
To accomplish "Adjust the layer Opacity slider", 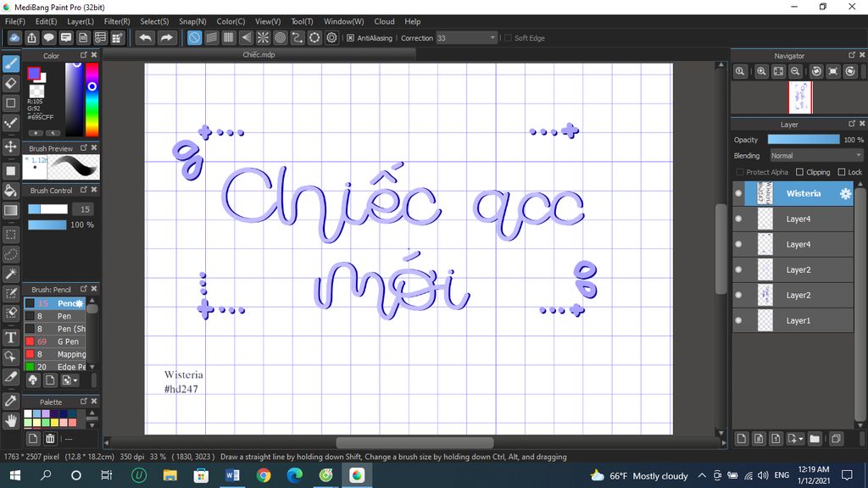I will tap(803, 140).
